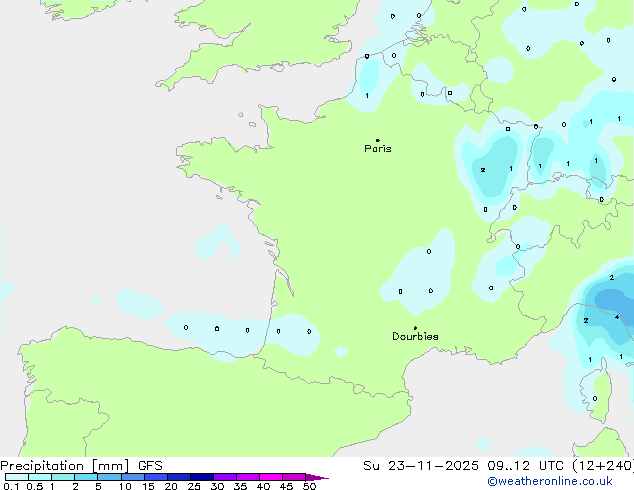The width and height of the screenshot is (634, 490).
Task: Click the '4' precipitation value on map
Action: pos(617,317)
